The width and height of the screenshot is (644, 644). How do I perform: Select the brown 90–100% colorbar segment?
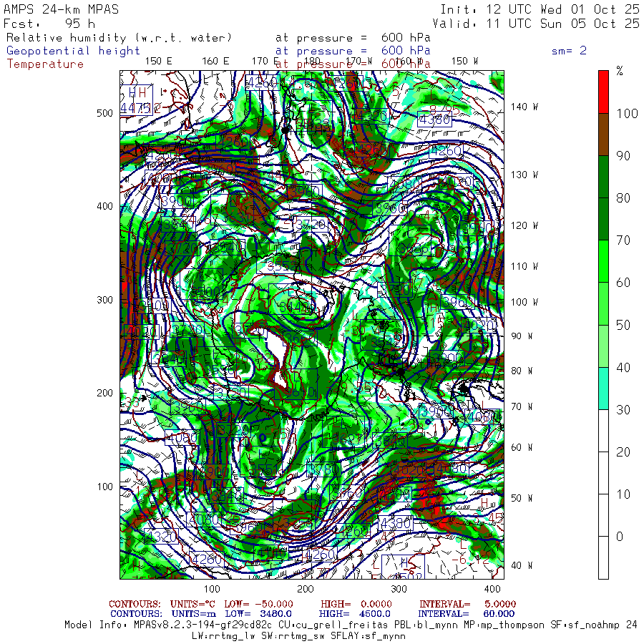(603, 135)
